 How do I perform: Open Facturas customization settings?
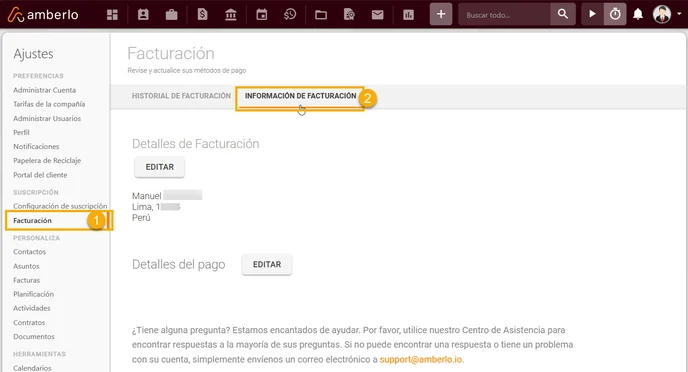[x=26, y=280]
